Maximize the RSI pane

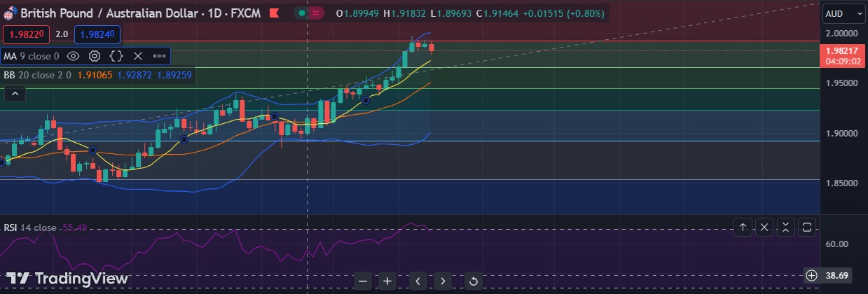[806, 227]
